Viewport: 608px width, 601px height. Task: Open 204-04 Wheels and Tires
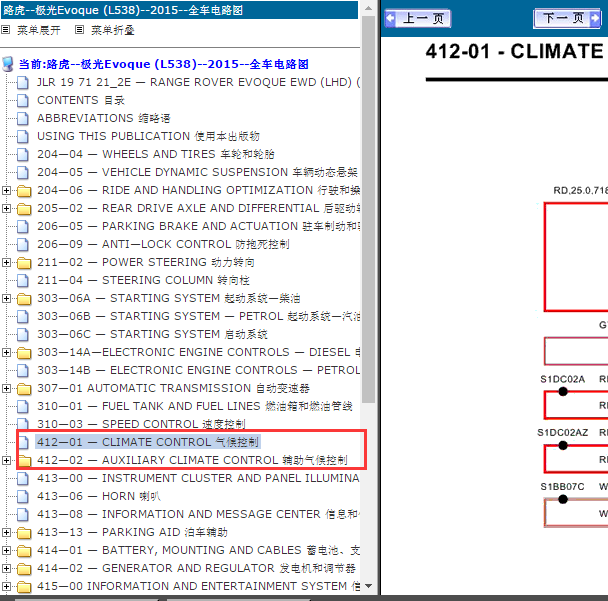(x=155, y=154)
